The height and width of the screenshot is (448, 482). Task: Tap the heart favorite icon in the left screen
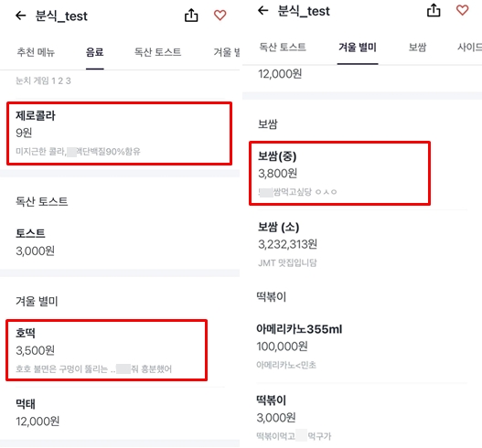tap(220, 15)
